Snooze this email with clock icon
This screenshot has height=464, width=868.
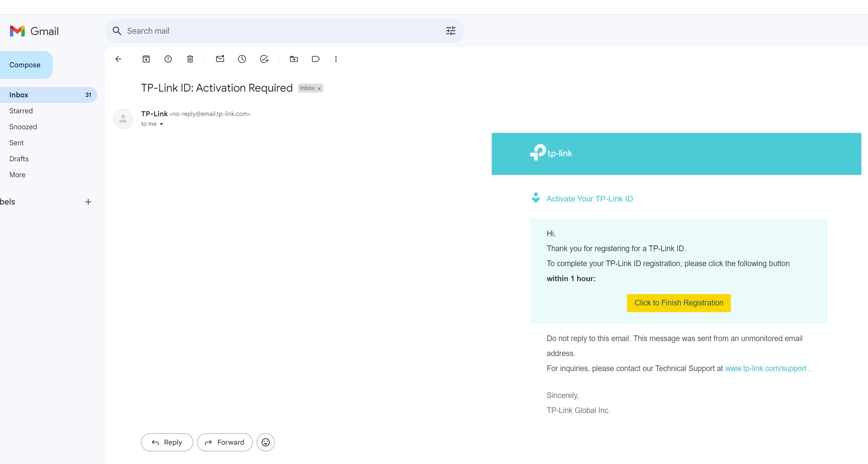point(242,59)
